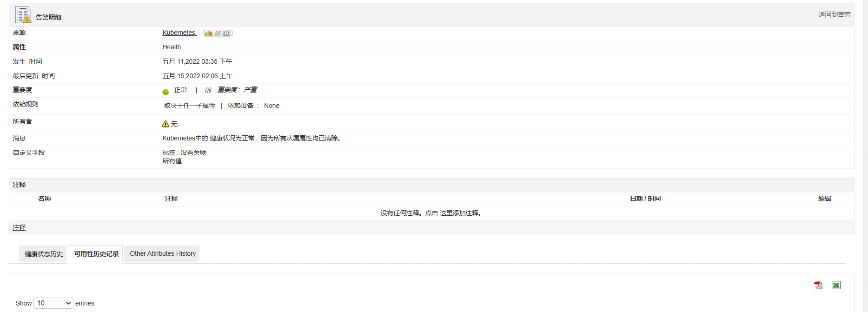This screenshot has height=312, width=868.
Task: Click the 注释 link below the table
Action: click(x=19, y=227)
